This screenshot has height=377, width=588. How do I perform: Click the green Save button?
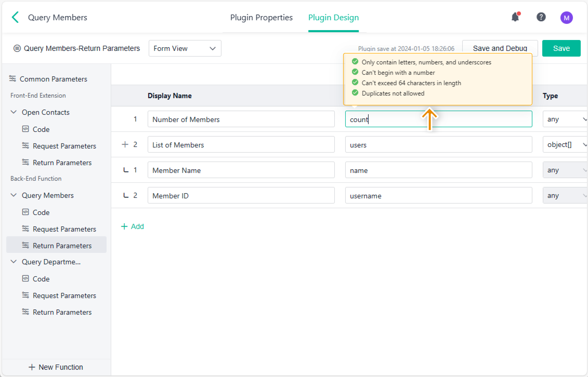point(561,48)
